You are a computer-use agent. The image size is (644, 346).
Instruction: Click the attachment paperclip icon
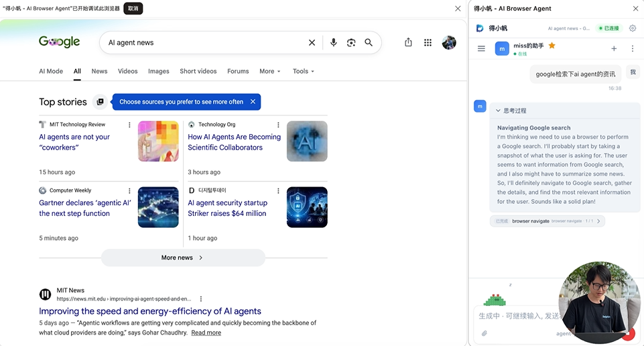pyautogui.click(x=485, y=333)
